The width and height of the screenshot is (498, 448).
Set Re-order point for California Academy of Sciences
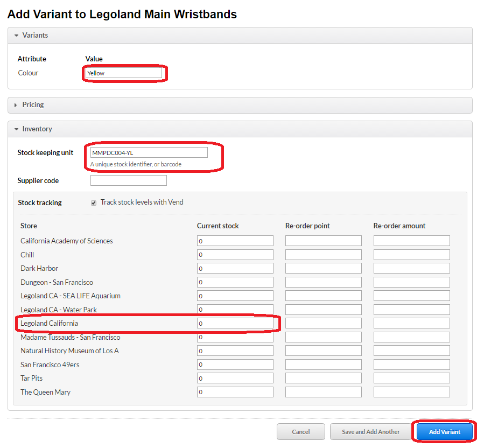pos(324,241)
